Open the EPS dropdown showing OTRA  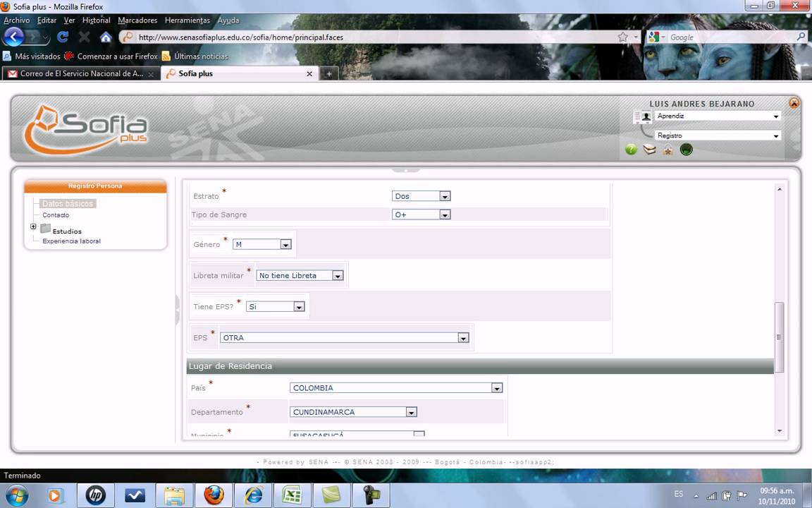click(345, 338)
